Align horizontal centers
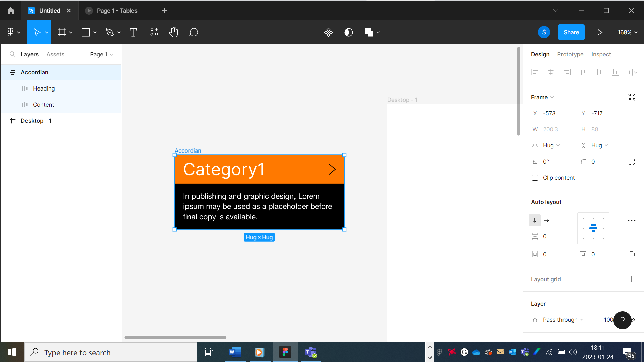 click(551, 72)
